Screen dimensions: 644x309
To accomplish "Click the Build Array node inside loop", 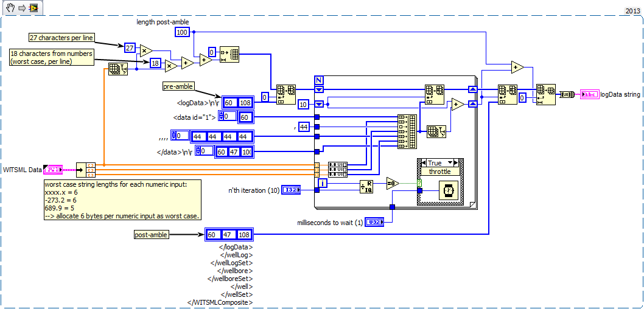I will click(x=407, y=131).
